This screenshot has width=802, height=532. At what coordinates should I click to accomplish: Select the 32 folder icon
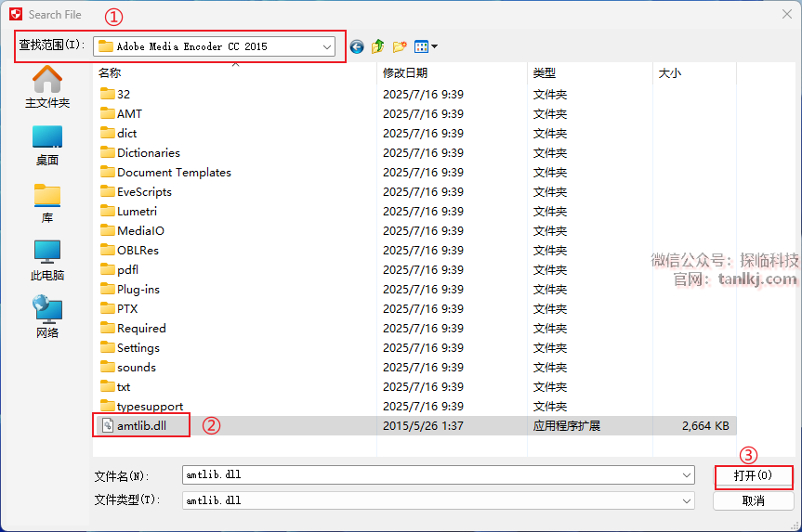[108, 94]
